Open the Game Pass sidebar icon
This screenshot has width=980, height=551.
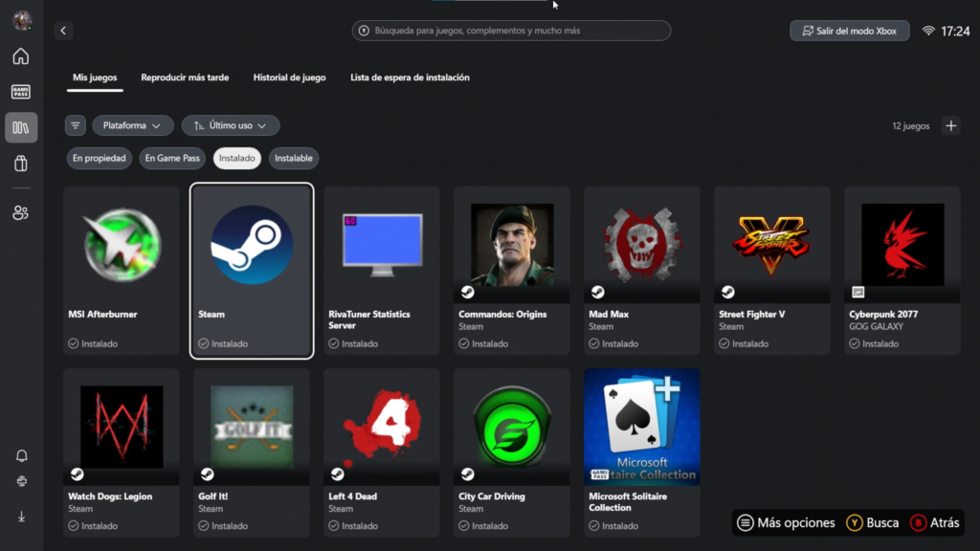21,92
